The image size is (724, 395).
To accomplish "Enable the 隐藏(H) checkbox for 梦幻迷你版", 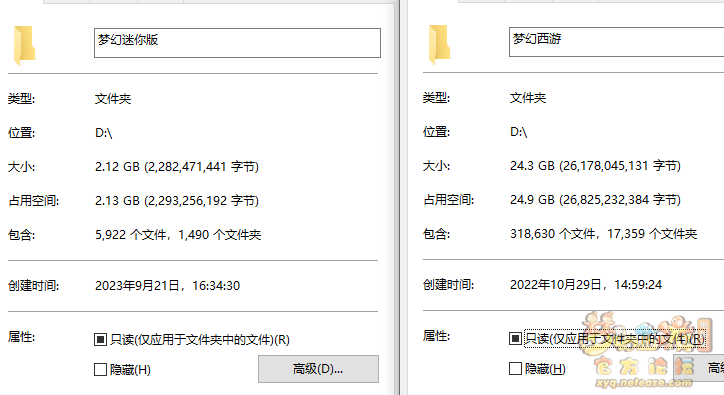I will (100, 370).
